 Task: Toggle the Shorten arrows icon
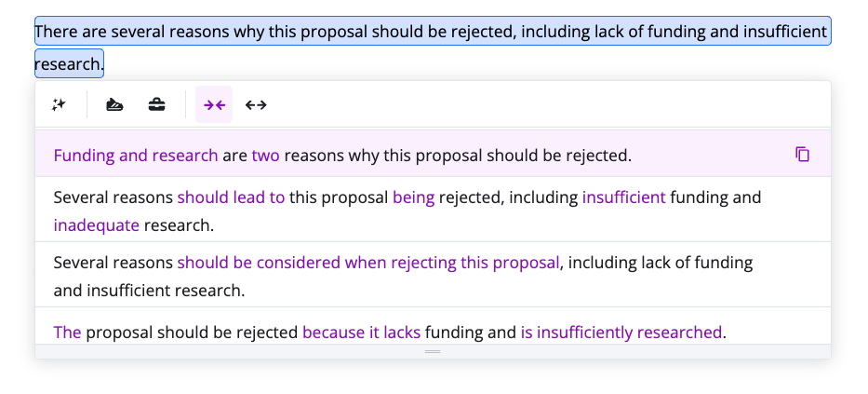(214, 104)
